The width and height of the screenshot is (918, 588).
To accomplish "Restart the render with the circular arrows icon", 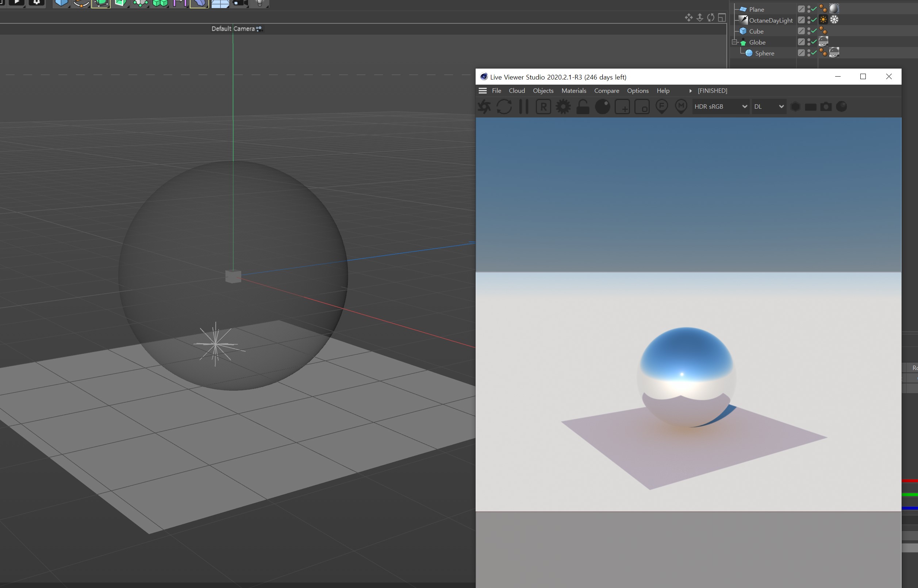I will point(504,107).
